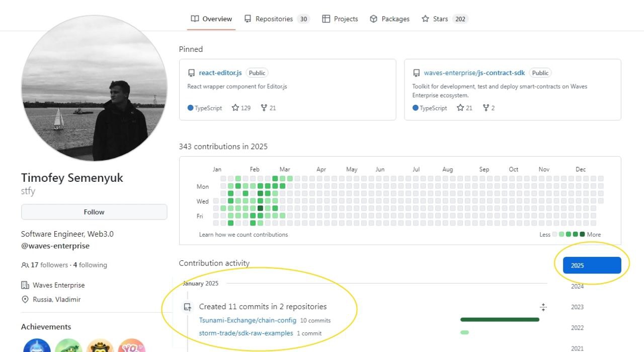Image resolution: width=644 pixels, height=352 pixels.
Task: Click the Public badge on react-editor.js
Action: click(257, 73)
